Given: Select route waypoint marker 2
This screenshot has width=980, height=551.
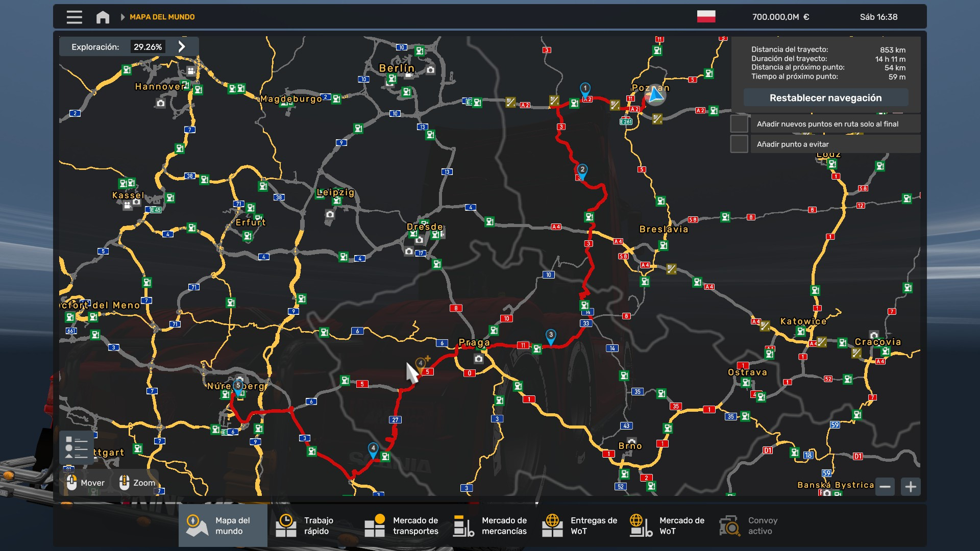Looking at the screenshot, I should tap(582, 171).
